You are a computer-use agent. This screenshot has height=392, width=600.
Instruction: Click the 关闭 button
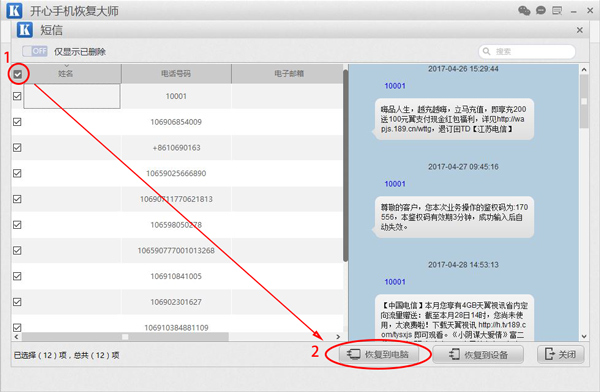coord(561,354)
